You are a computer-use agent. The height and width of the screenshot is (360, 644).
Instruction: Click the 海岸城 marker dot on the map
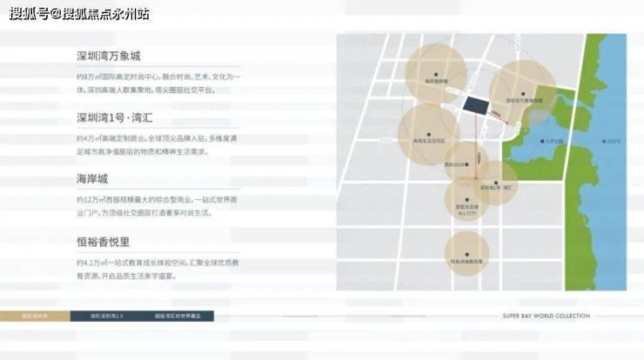436,75
